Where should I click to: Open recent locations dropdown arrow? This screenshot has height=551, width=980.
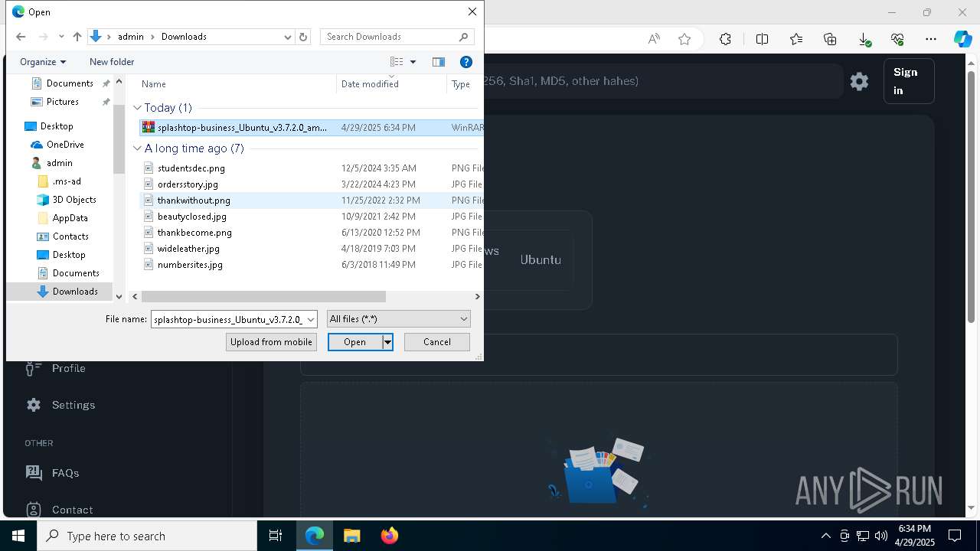61,37
